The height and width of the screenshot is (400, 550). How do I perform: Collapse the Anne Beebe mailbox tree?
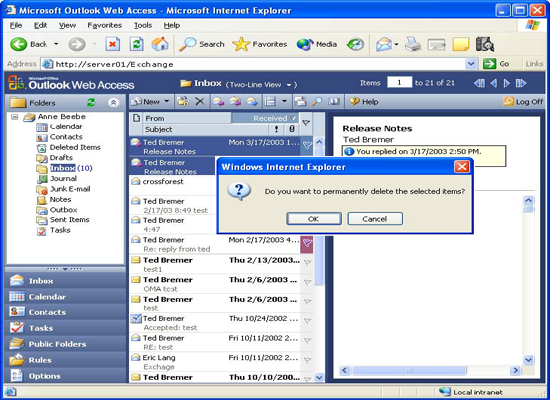tap(14, 117)
